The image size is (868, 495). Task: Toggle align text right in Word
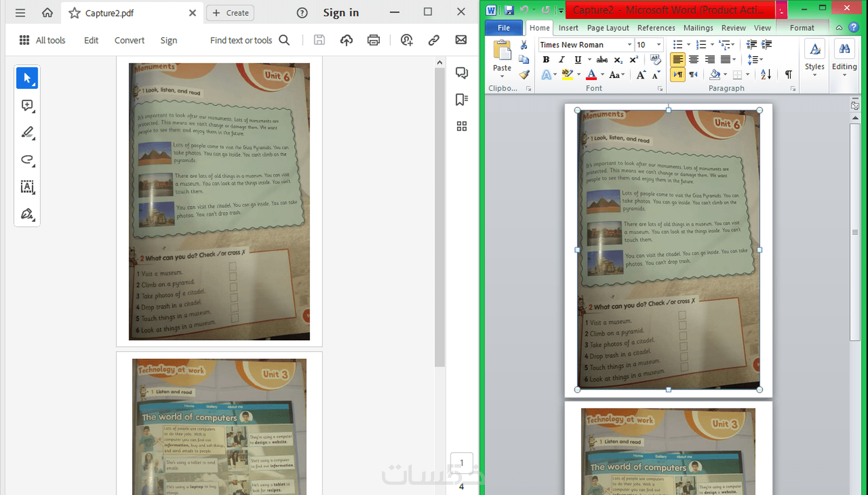(710, 60)
